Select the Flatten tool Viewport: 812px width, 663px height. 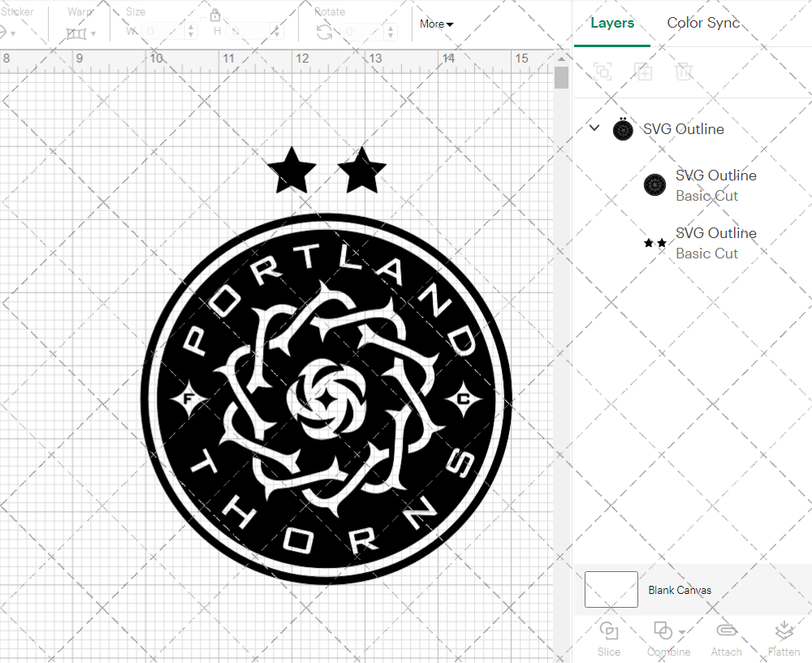(784, 638)
